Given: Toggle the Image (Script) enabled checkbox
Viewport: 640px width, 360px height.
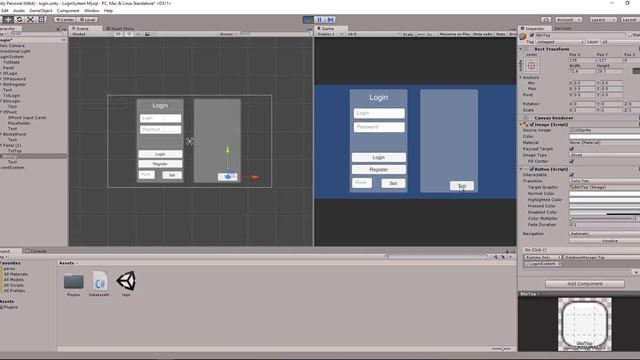Looking at the screenshot, I should 532,124.
